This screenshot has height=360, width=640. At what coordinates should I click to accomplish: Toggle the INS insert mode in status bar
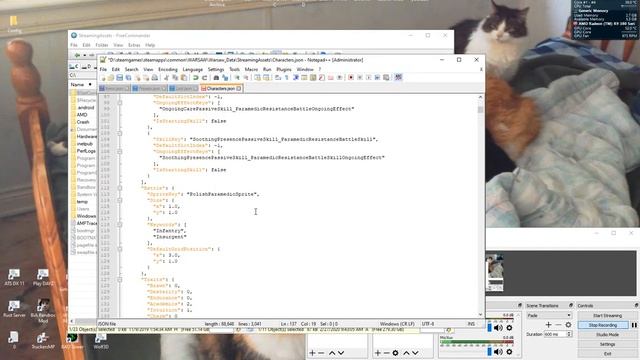(471, 324)
